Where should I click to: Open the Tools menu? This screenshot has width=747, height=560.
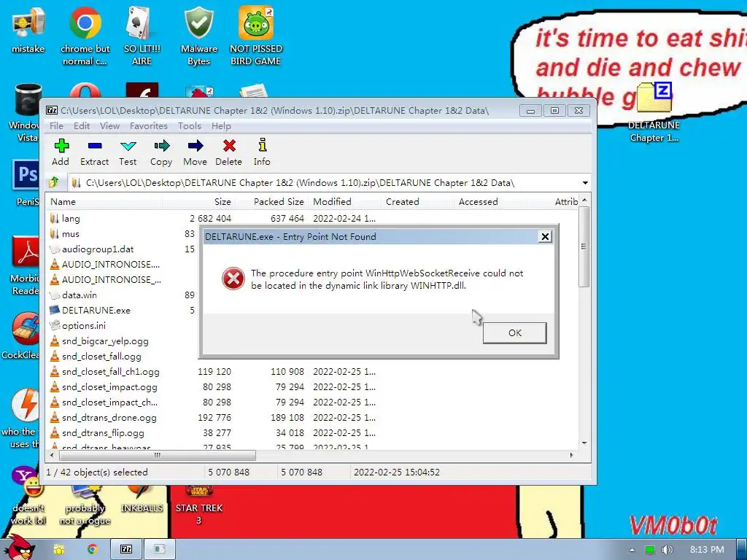coord(190,125)
